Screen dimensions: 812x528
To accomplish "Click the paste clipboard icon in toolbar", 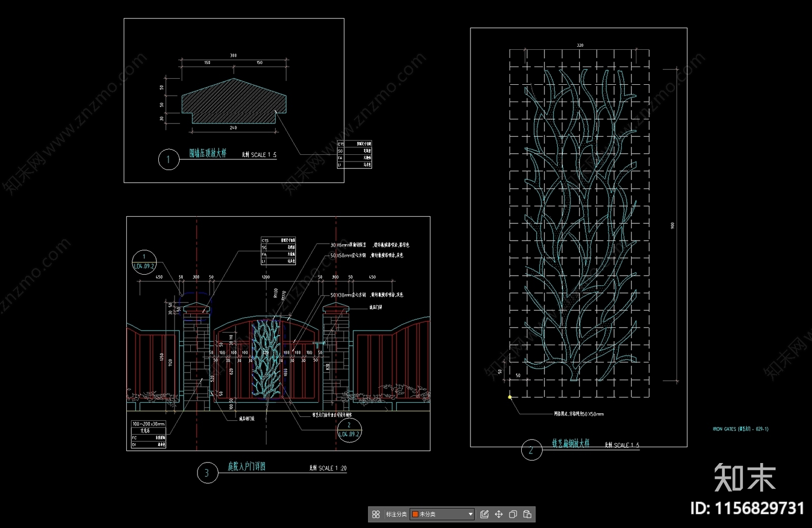I will (x=527, y=514).
